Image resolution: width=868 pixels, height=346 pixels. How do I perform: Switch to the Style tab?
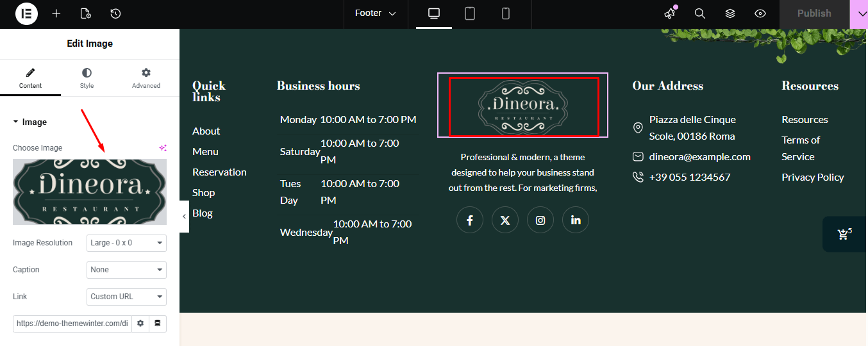click(87, 78)
